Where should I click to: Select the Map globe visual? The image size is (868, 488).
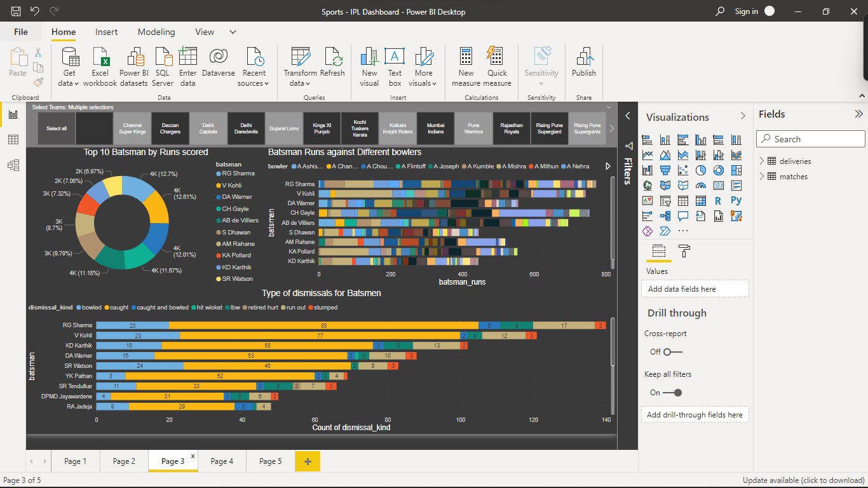[x=648, y=186]
